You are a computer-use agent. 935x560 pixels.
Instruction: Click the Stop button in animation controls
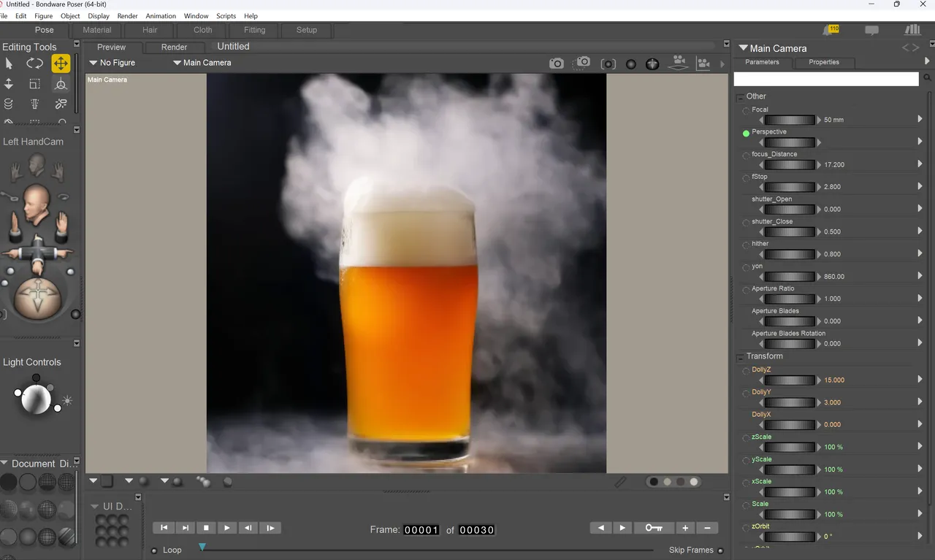(x=206, y=528)
